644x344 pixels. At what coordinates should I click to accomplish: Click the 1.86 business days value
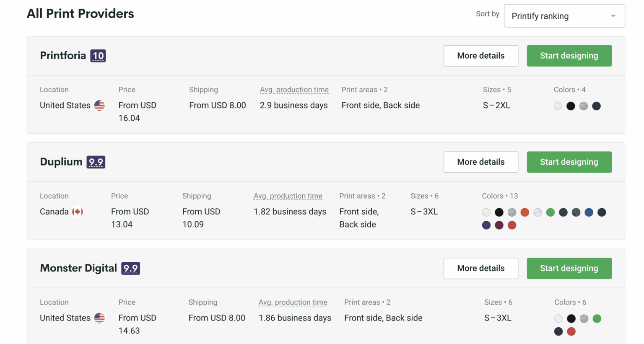(295, 318)
